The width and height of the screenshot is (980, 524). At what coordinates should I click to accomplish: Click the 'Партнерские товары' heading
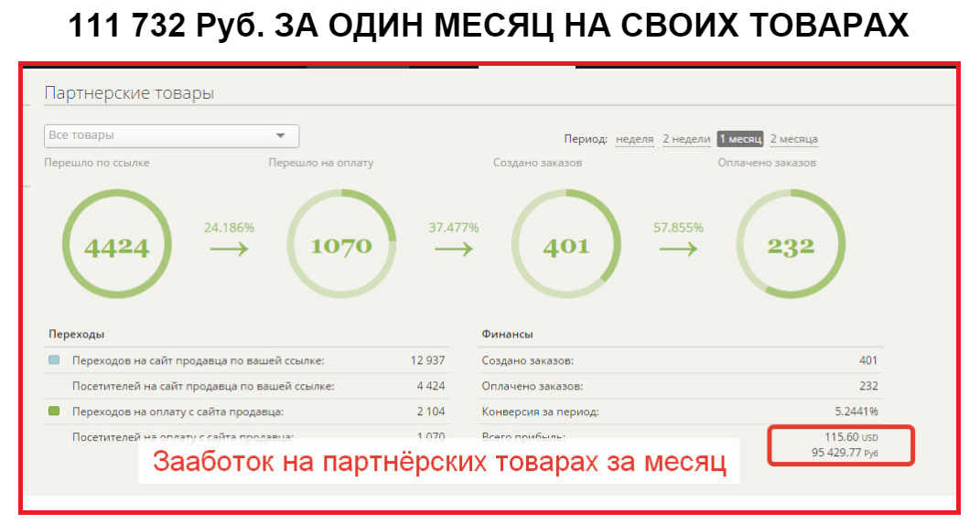click(129, 93)
